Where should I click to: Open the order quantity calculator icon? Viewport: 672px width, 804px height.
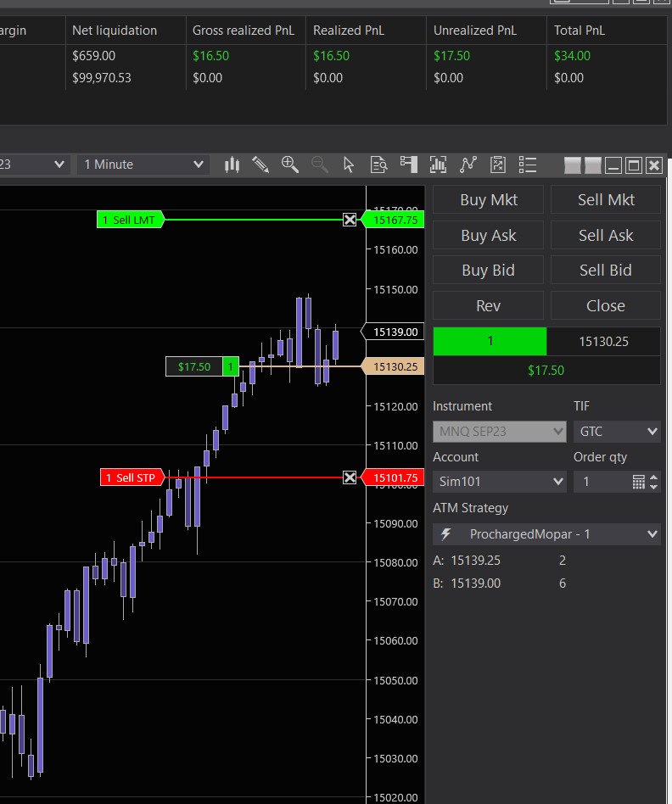pos(638,482)
